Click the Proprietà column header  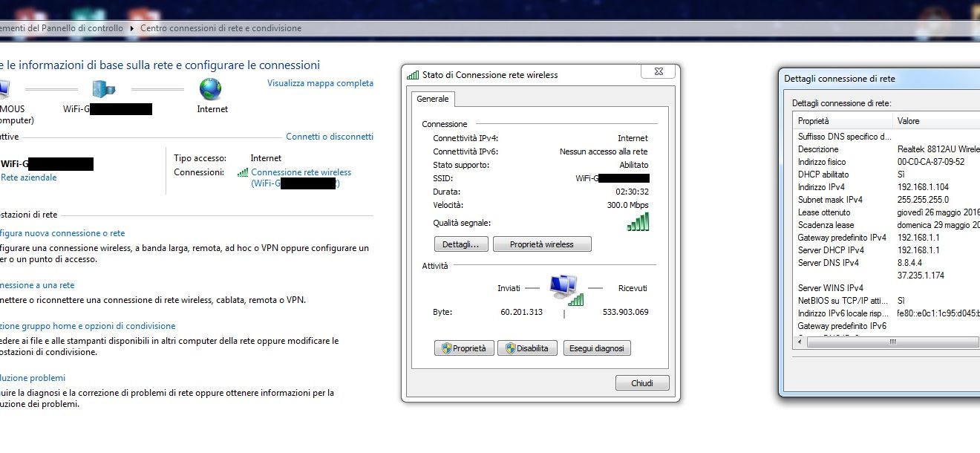tap(843, 121)
